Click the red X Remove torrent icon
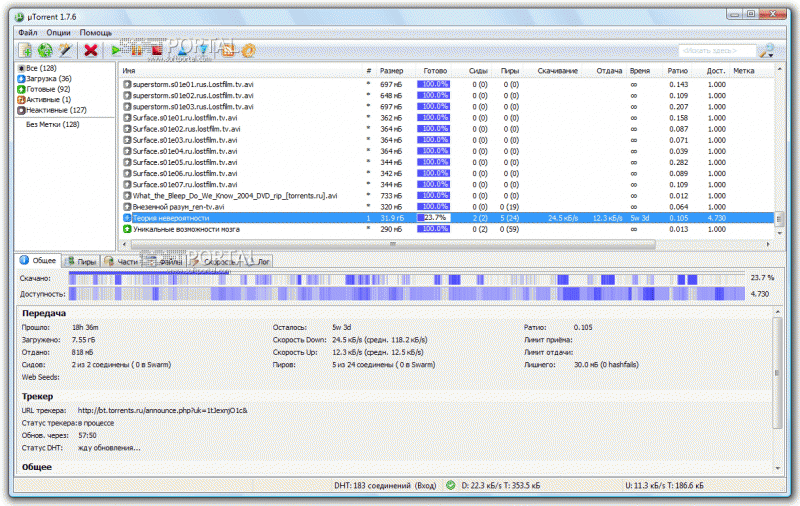The height and width of the screenshot is (506, 800). point(91,50)
